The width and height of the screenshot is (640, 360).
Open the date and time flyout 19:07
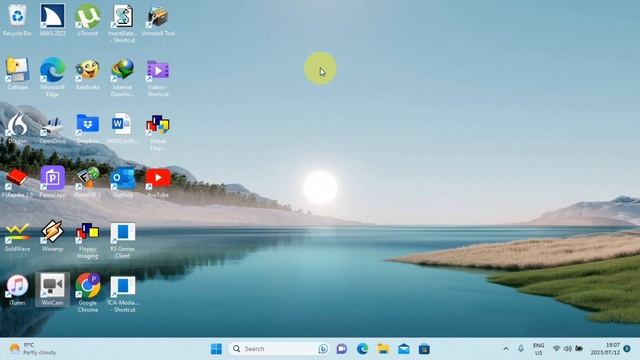605,349
